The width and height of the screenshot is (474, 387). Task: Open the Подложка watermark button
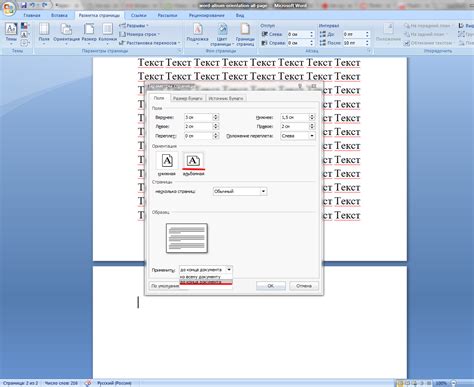pos(197,34)
